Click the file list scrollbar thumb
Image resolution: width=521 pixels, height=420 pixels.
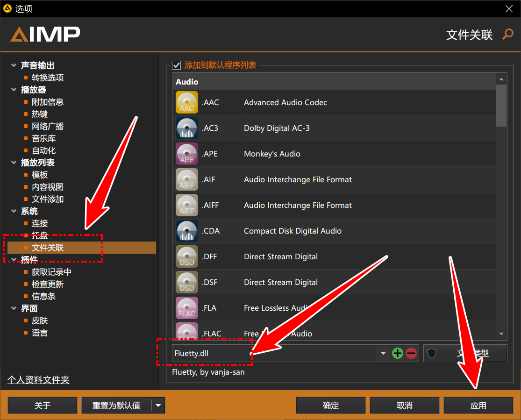[x=501, y=106]
